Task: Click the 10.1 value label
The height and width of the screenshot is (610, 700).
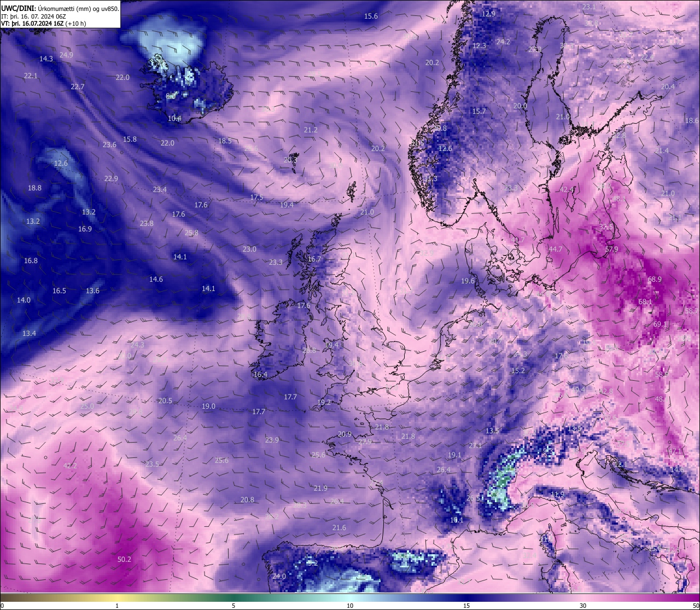Action: tap(457, 520)
